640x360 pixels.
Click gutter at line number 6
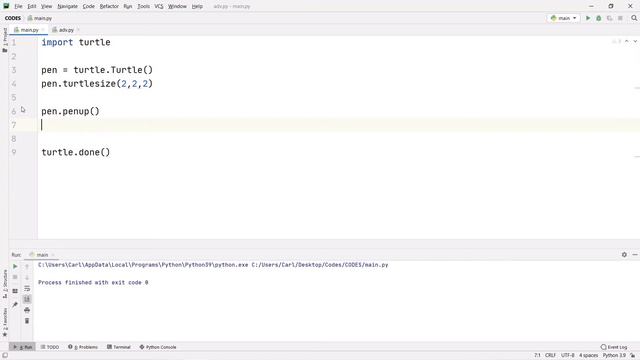14,111
